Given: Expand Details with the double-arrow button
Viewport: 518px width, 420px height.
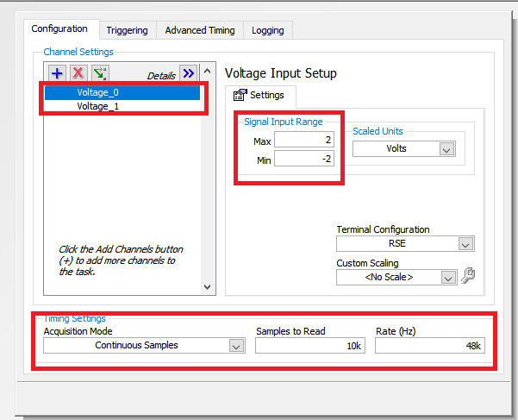Looking at the screenshot, I should click(x=189, y=73).
